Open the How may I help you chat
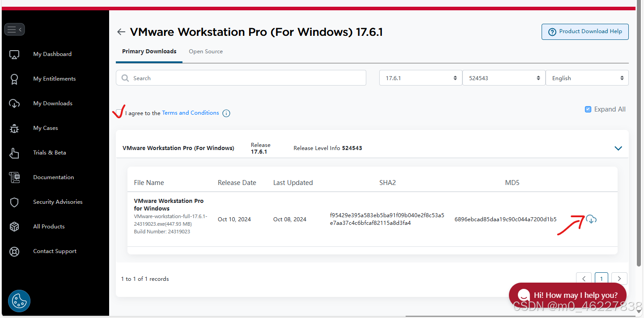The image size is (644, 318). pos(568,295)
